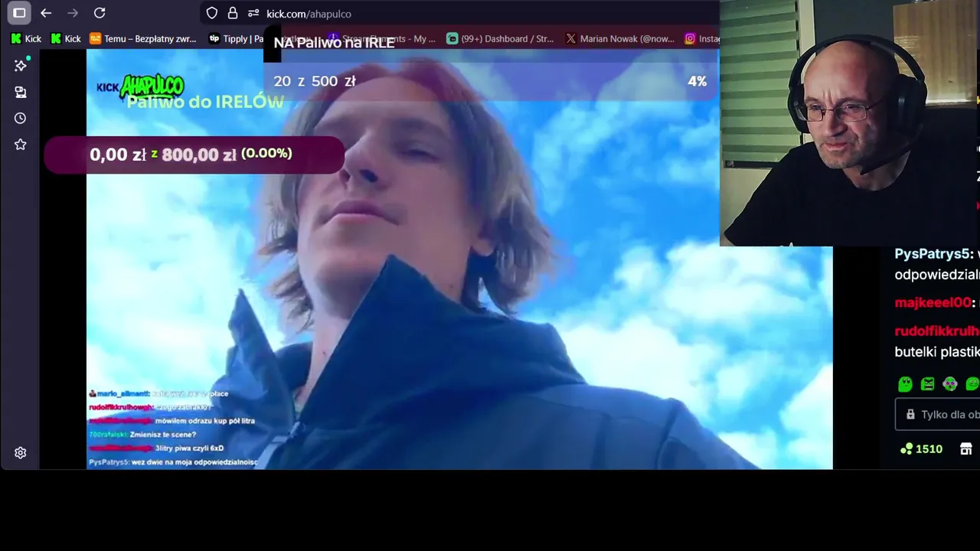The image size is (980, 551).
Task: Go forward to the next page
Action: point(73,13)
